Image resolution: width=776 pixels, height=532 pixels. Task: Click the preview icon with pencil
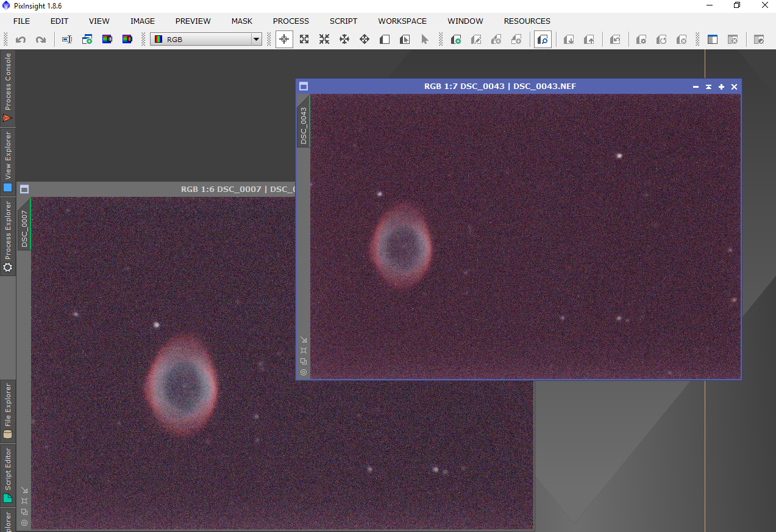point(476,40)
